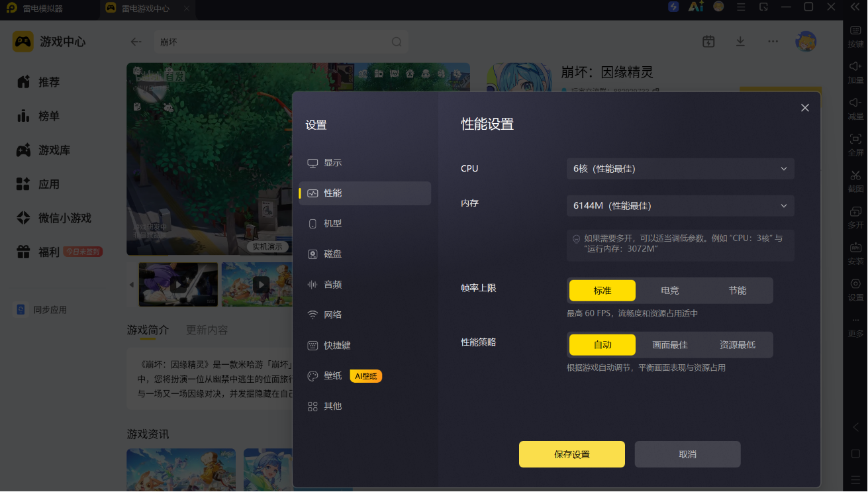This screenshot has height=492, width=868.
Task: Set performance strategy to 画面最佳
Action: [670, 344]
